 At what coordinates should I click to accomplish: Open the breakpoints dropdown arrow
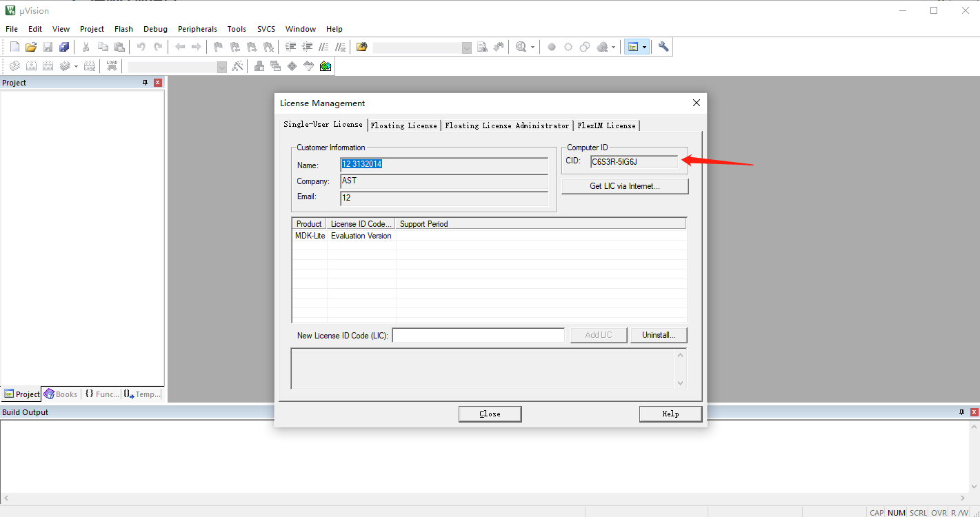coord(613,47)
